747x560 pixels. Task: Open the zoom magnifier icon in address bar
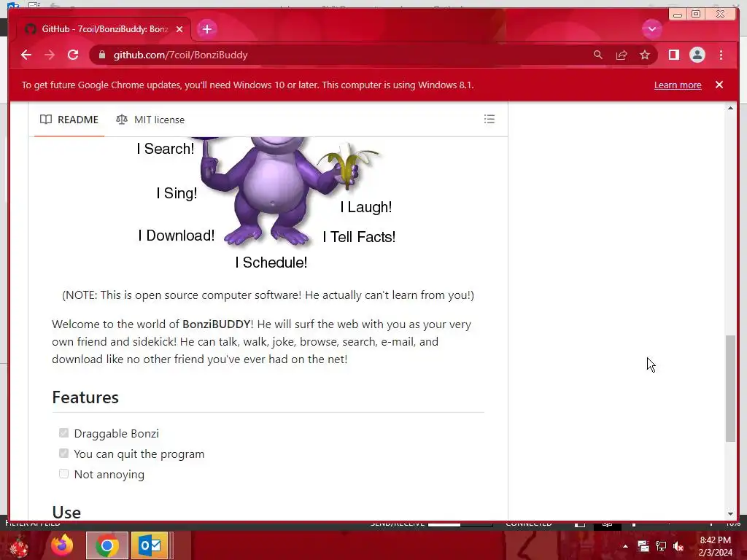coord(598,55)
